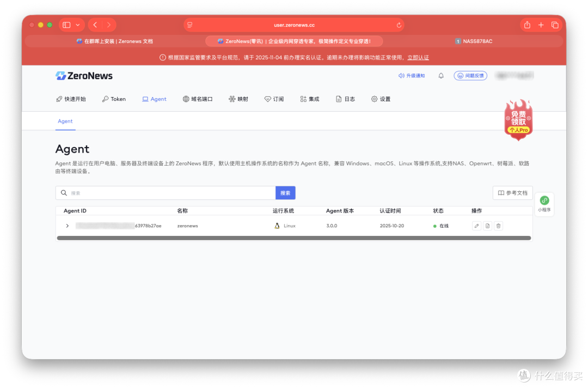Viewport: 588px width, 388px height.
Task: Click the blue 搜索 search button
Action: pos(285,193)
